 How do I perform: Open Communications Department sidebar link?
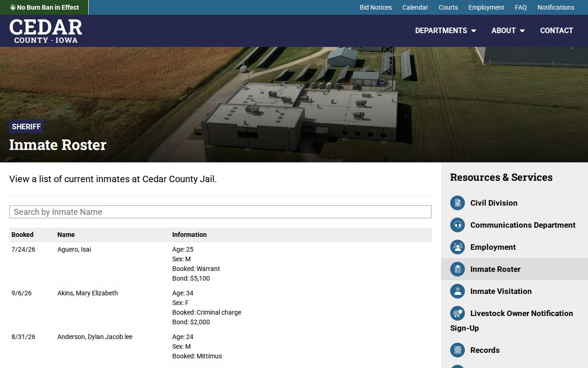[523, 225]
